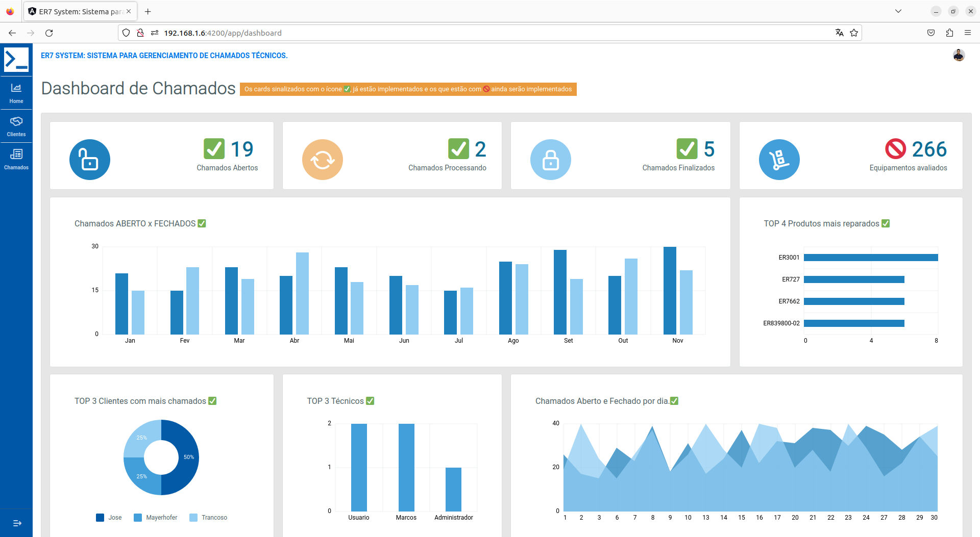The image size is (980, 537).
Task: Click the open padlock Chamados Abertos icon
Action: point(90,160)
